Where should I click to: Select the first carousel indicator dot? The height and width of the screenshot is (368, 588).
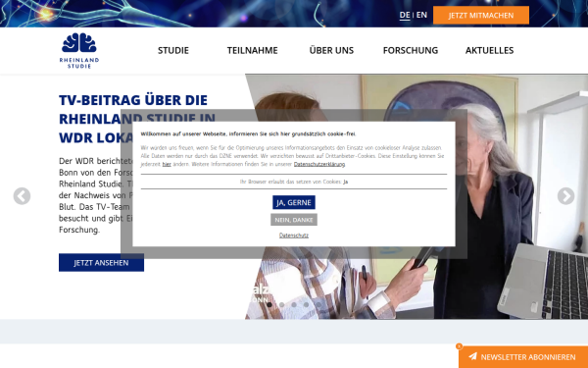point(269,305)
